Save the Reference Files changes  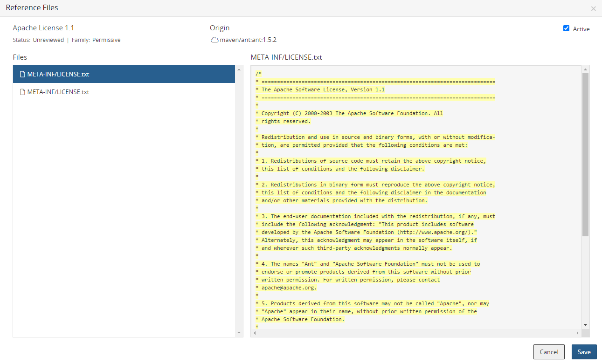[584, 352]
